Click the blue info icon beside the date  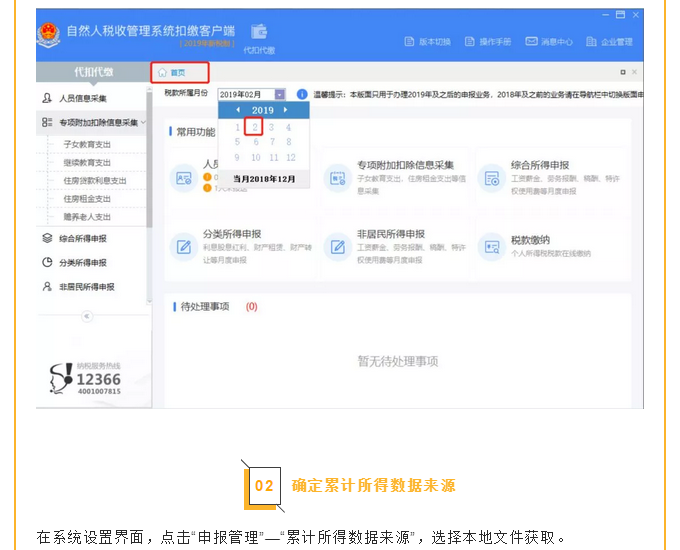point(302,94)
